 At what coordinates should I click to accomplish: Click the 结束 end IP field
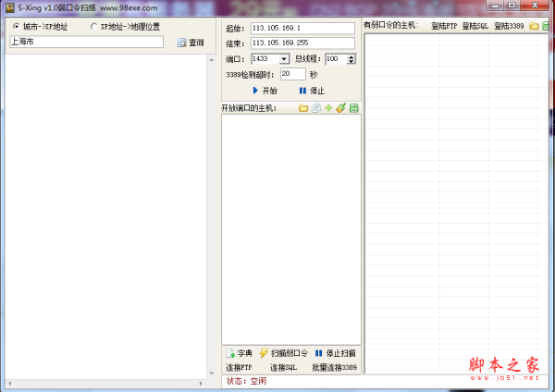(302, 43)
